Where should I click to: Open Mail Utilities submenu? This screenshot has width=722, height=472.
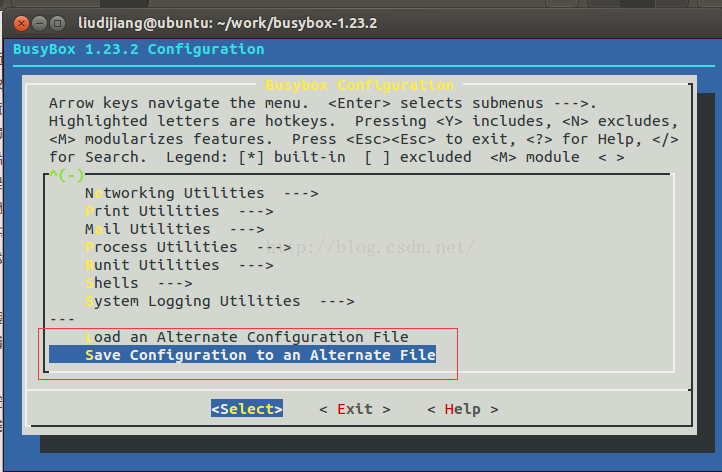tap(175, 229)
